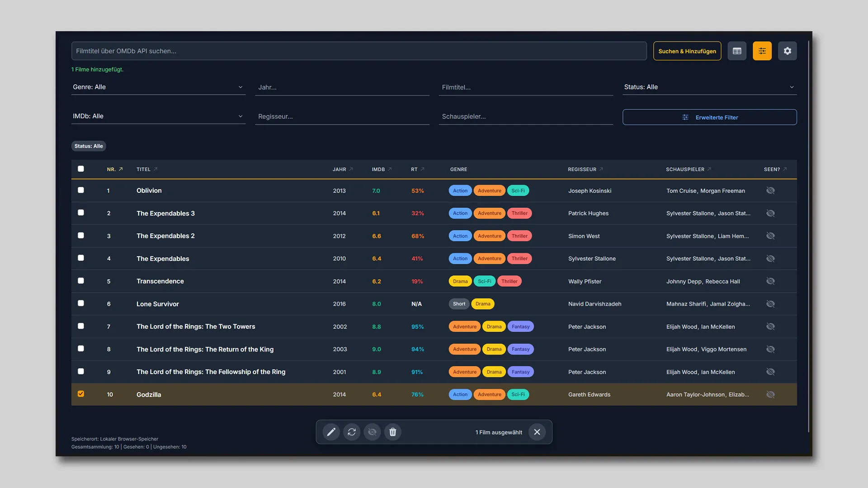Viewport: 868px width, 488px height.
Task: Open settings gear icon
Action: (x=788, y=51)
